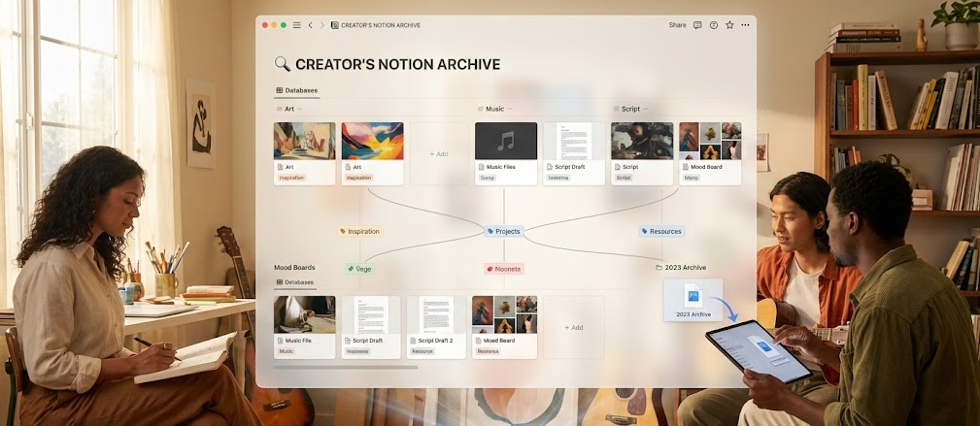Click the Music group header label
This screenshot has width=980, height=426.
(x=494, y=109)
